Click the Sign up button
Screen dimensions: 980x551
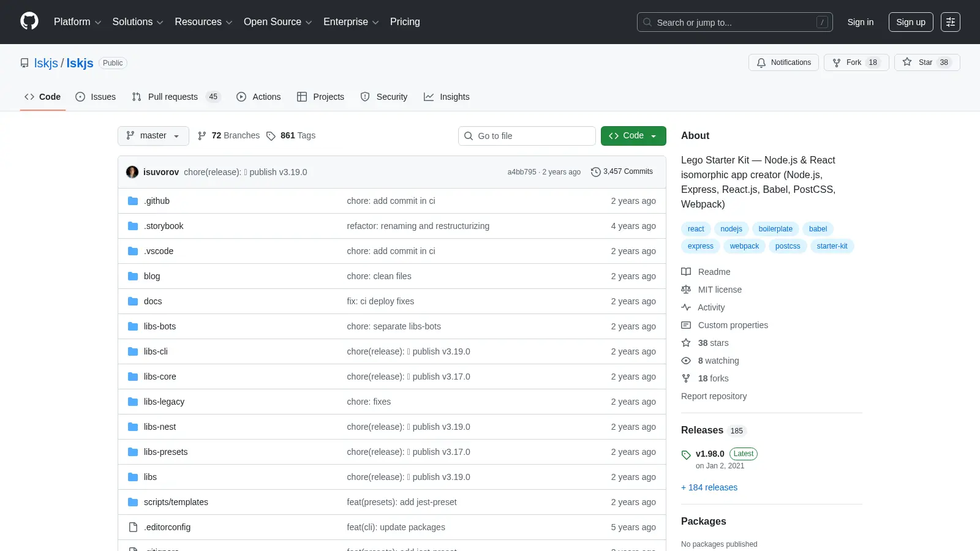(x=911, y=22)
